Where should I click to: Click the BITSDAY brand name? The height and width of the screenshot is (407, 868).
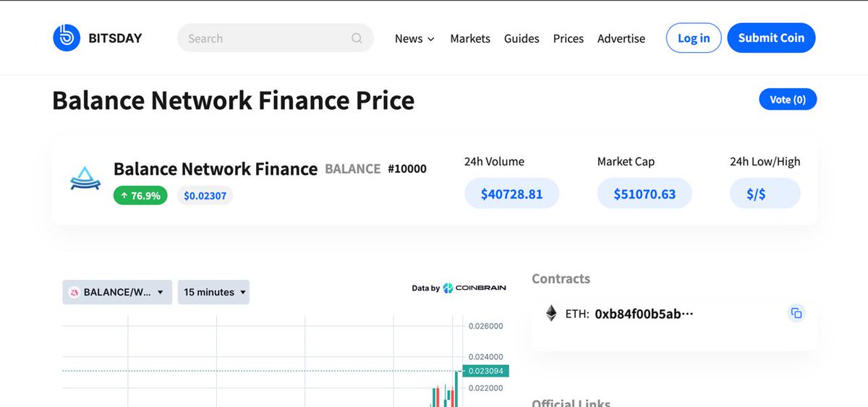point(115,38)
